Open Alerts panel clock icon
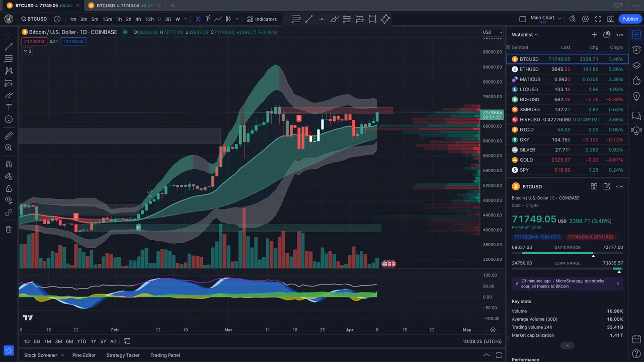Image resolution: width=644 pixels, height=362 pixels. (636, 50)
